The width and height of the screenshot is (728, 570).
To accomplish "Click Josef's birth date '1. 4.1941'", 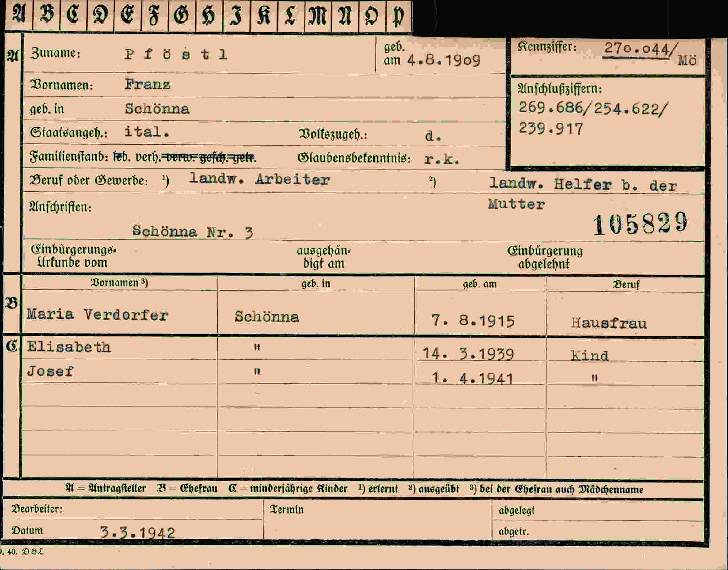I will click(472, 378).
